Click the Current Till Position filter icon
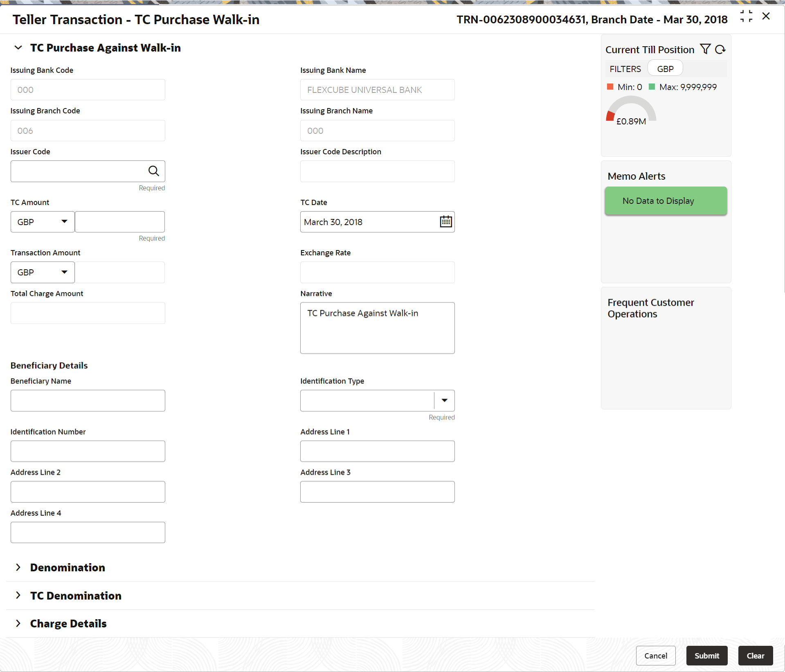Viewport: 785px width, 672px height. coord(705,50)
